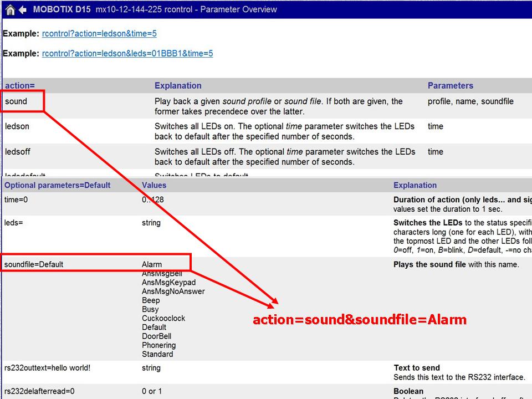Viewport: 532px width, 399px height.
Task: Go to the camera home page icon
Action: pos(10,10)
